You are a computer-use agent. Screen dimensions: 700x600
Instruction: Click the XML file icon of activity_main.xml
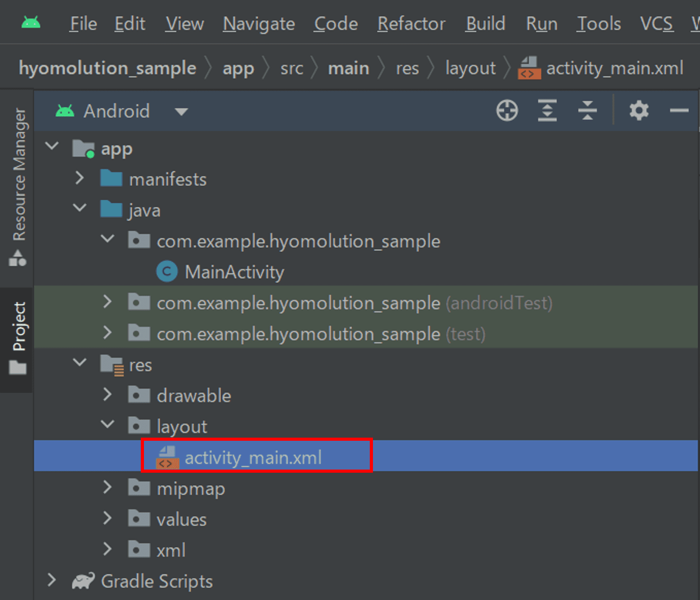click(x=167, y=457)
